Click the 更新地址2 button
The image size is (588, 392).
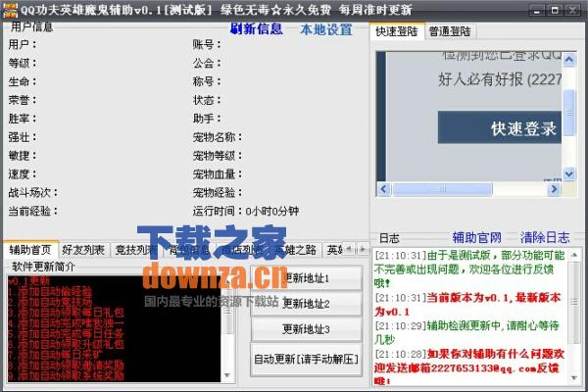point(306,304)
